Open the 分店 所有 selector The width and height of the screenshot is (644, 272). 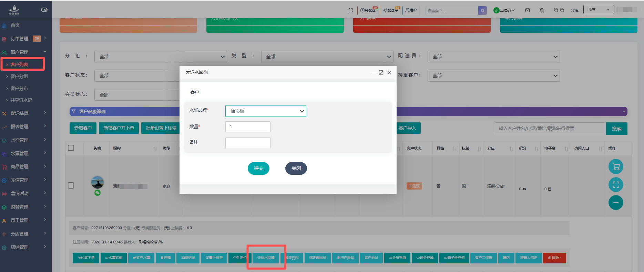coord(599,10)
